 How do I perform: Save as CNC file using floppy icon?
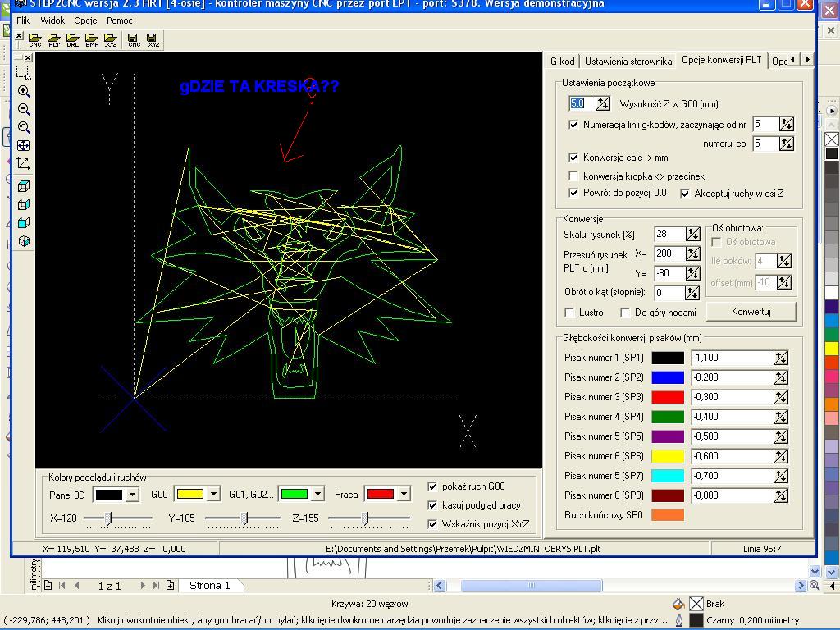coord(134,39)
